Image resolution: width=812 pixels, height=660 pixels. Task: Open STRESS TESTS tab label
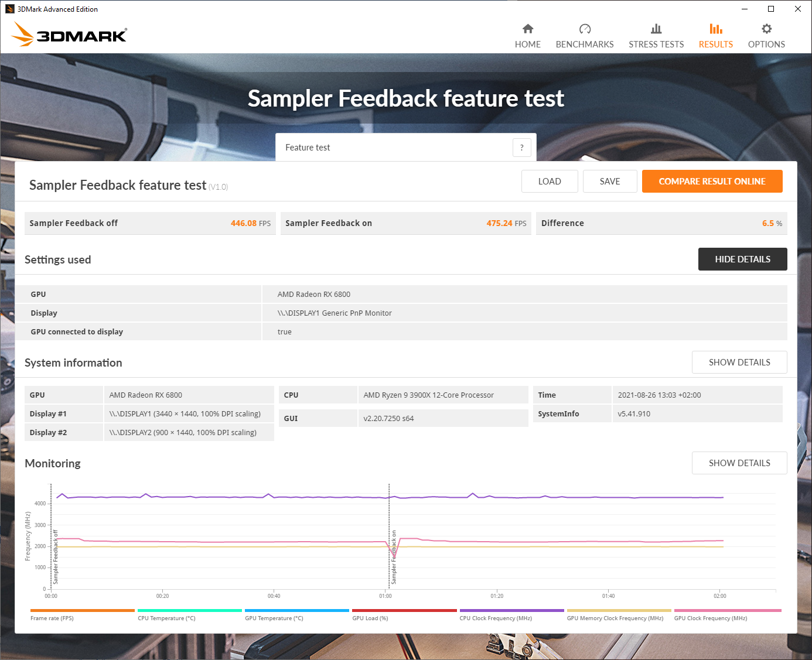click(x=656, y=45)
